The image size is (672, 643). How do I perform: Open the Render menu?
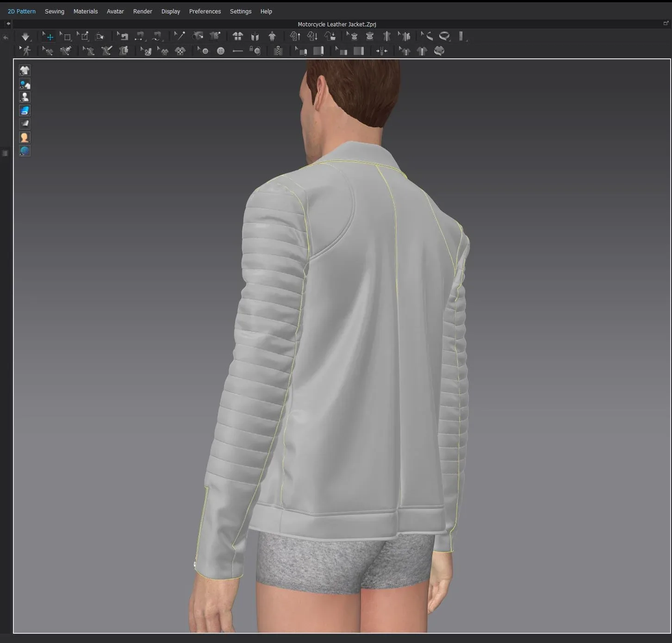pyautogui.click(x=143, y=11)
